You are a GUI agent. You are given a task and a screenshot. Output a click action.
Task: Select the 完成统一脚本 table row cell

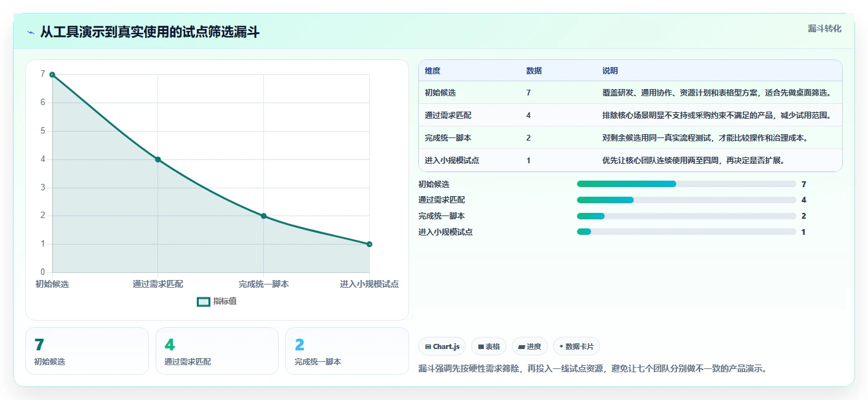pyautogui.click(x=448, y=138)
